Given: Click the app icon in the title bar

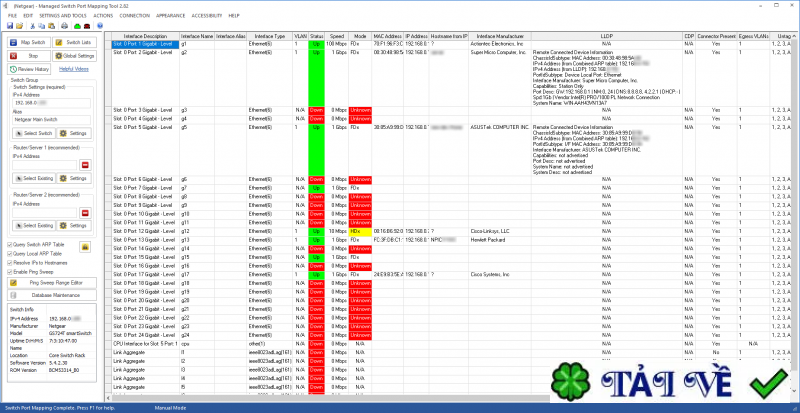Looking at the screenshot, I should click(6, 6).
